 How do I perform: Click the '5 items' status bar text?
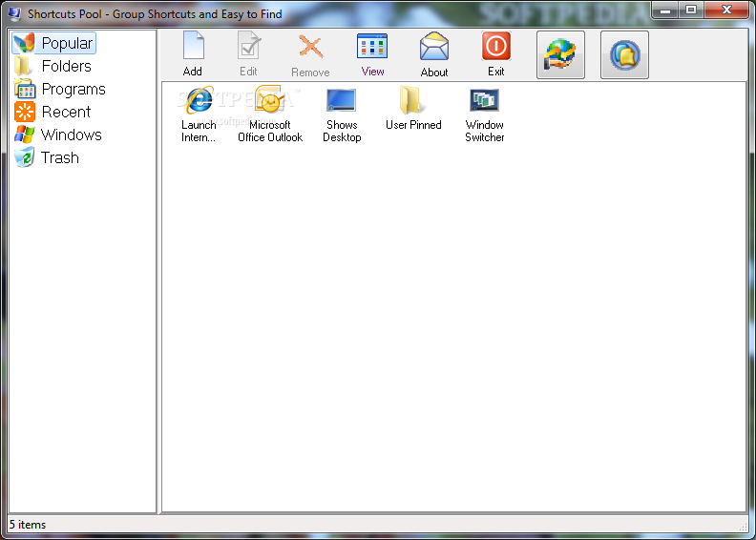click(28, 525)
